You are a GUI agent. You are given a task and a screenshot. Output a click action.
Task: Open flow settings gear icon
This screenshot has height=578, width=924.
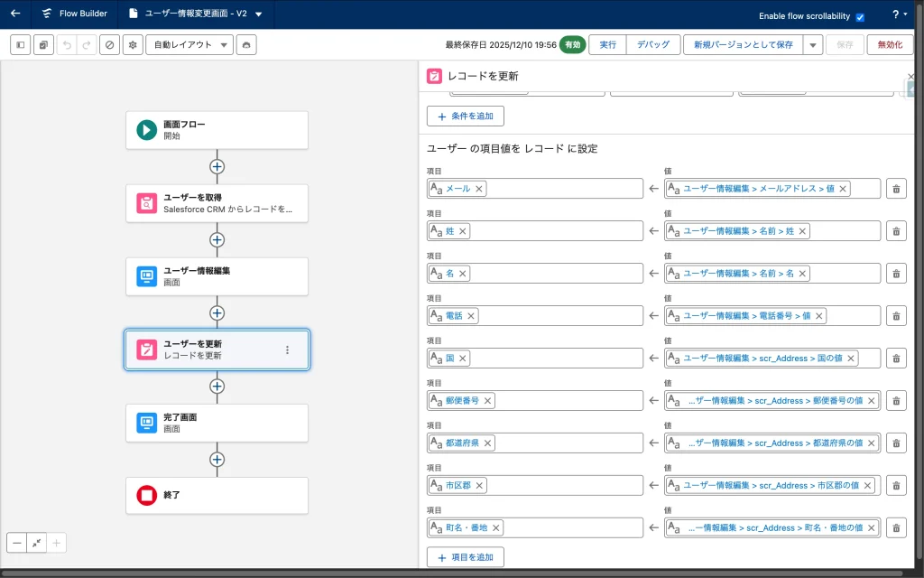(x=133, y=45)
